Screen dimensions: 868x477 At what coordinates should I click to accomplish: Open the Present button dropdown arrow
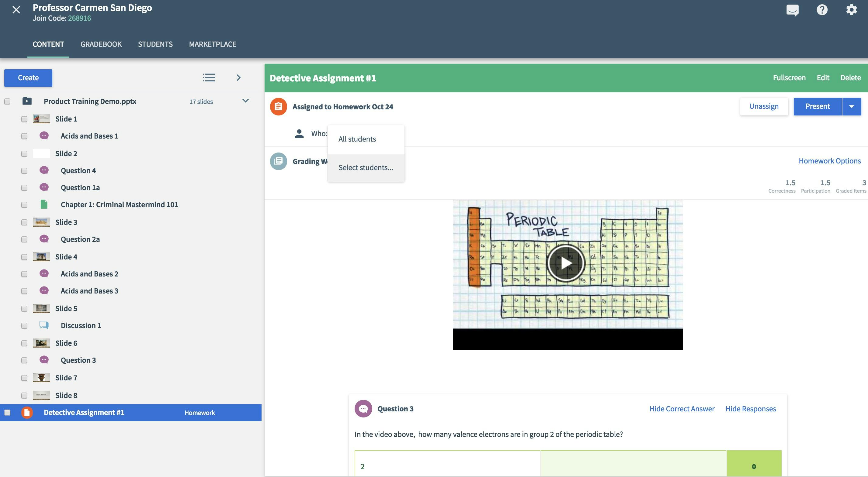pyautogui.click(x=852, y=106)
